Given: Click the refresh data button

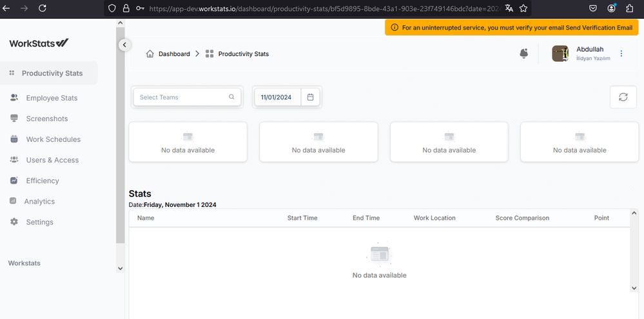Looking at the screenshot, I should (623, 97).
